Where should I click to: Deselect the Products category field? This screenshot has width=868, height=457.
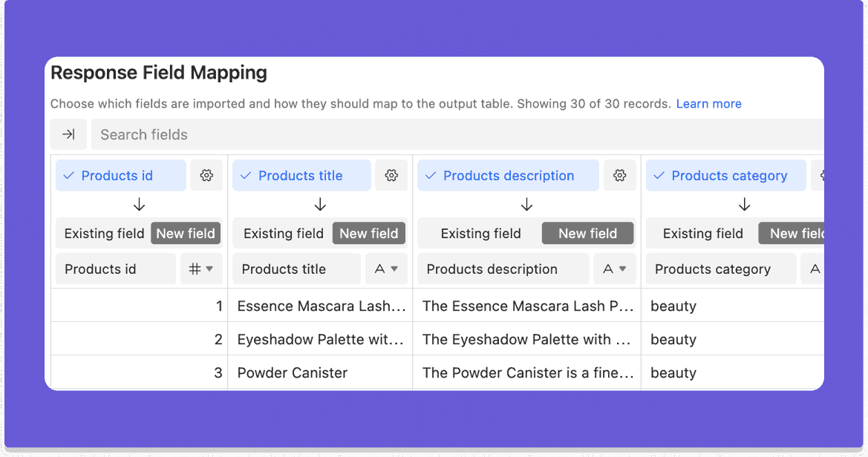(x=659, y=176)
